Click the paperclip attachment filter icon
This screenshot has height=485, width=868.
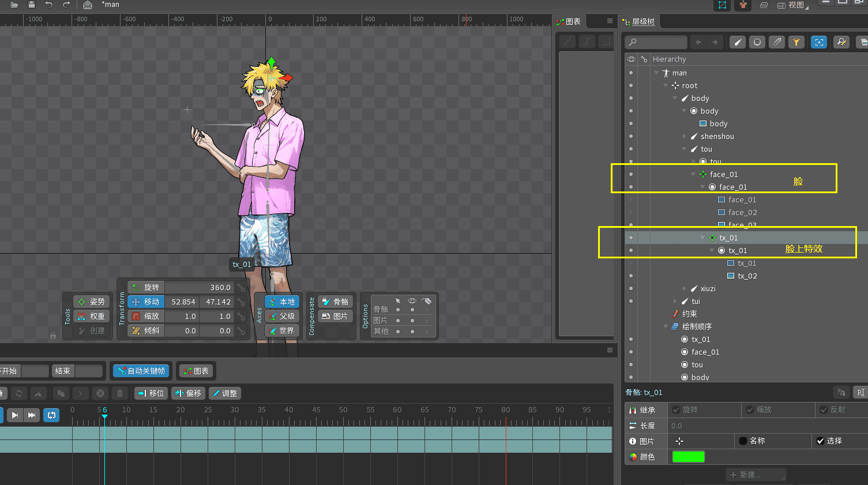pos(777,42)
